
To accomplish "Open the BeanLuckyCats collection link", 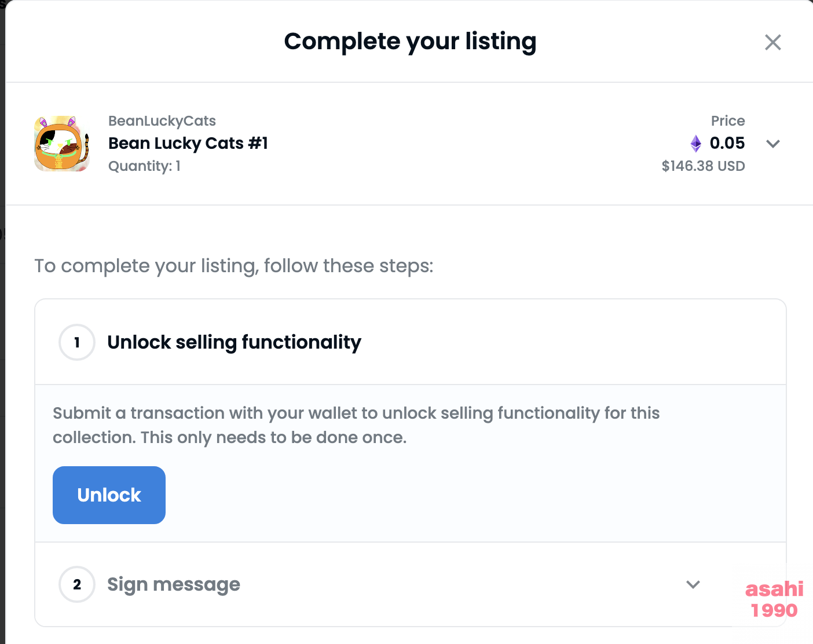I will [162, 120].
